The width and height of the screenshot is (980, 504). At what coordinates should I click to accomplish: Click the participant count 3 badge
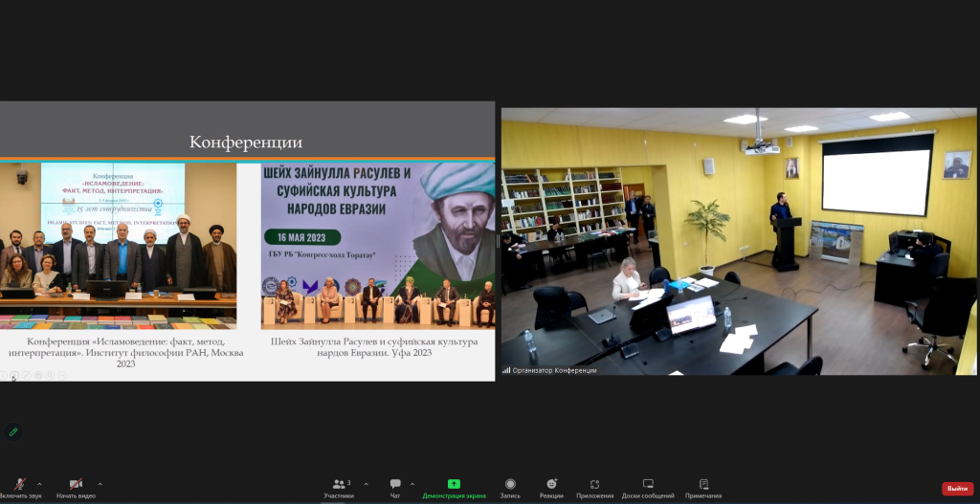(x=348, y=483)
